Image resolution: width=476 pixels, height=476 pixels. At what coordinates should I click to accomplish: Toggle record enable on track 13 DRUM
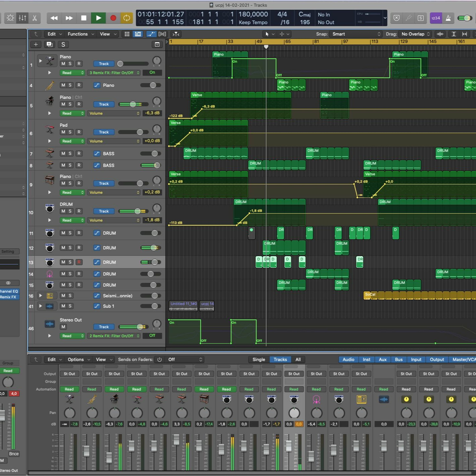79,262
